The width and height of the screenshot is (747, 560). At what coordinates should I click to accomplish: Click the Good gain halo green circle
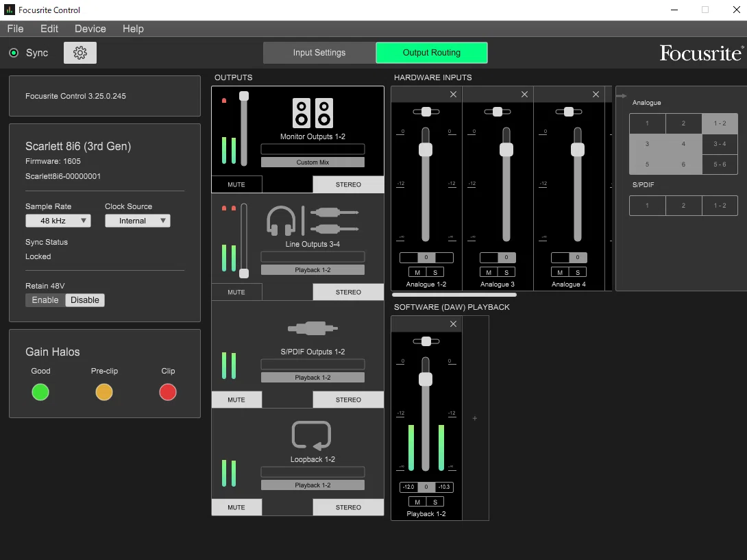(40, 392)
